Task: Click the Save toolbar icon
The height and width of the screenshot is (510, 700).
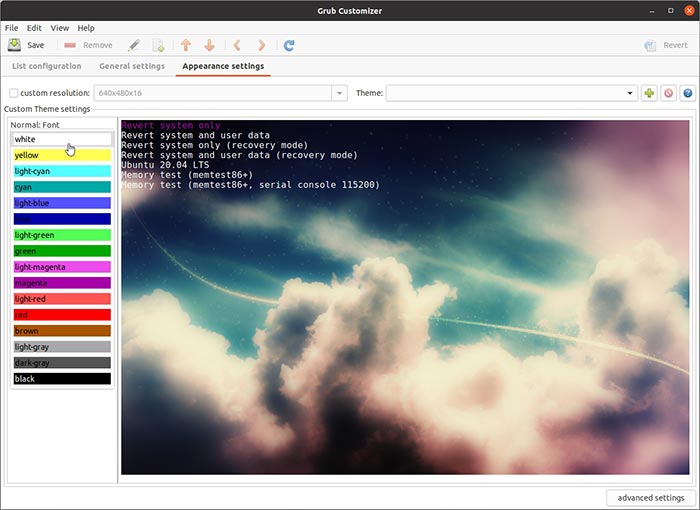Action: pyautogui.click(x=15, y=45)
